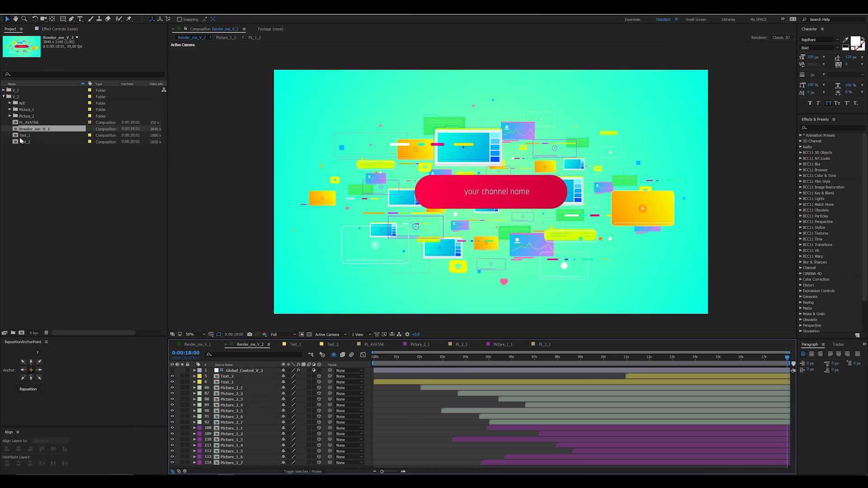
Task: Select the Selection arrow tool
Action: tap(7, 19)
